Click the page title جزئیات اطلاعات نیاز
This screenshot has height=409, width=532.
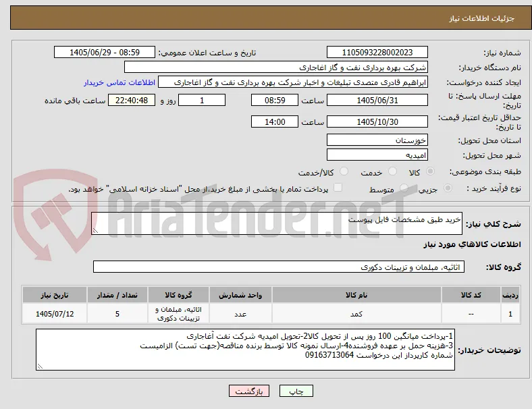click(482, 18)
